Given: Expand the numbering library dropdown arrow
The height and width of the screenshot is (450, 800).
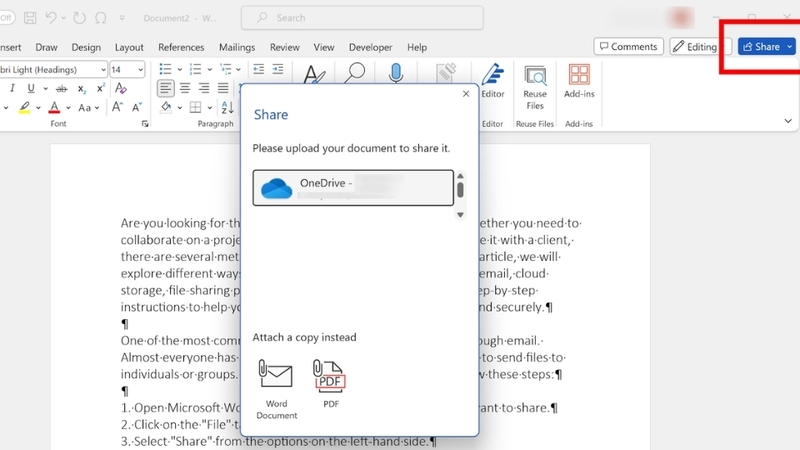Looking at the screenshot, I should (209, 69).
